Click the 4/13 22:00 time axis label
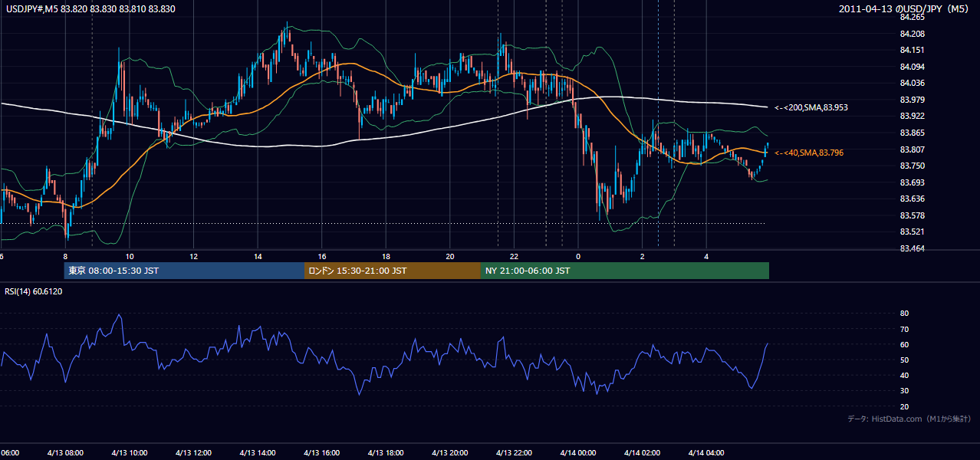Image resolution: width=980 pixels, height=460 pixels. (514, 452)
